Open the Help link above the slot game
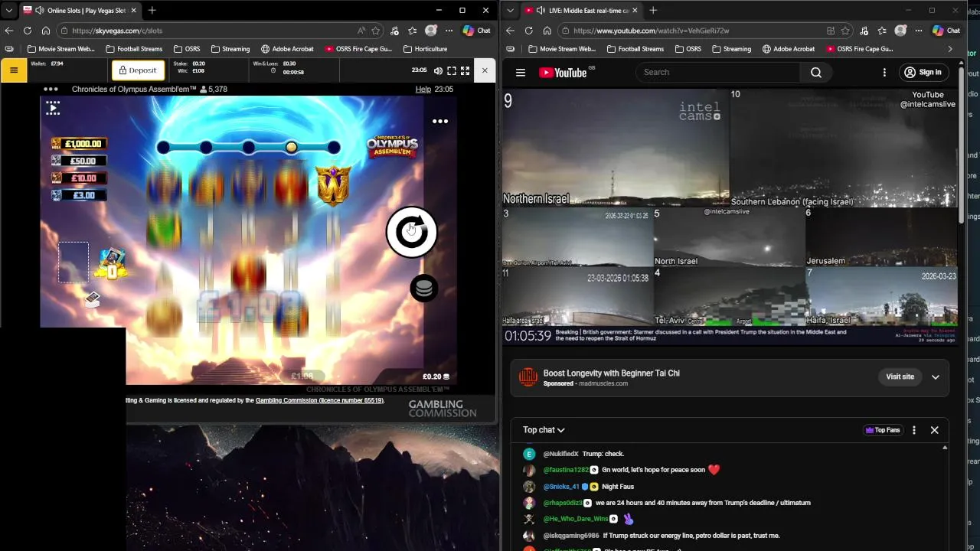The image size is (980, 551). pyautogui.click(x=423, y=89)
